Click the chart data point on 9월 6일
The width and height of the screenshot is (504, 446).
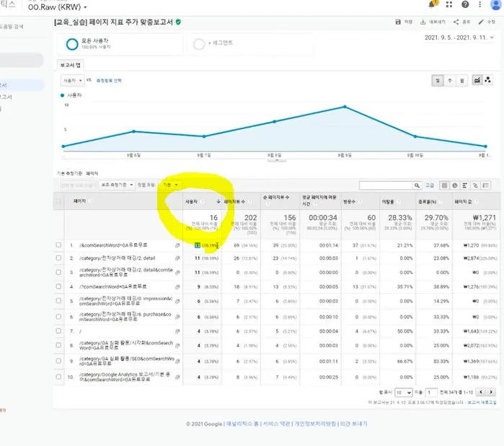133,131
